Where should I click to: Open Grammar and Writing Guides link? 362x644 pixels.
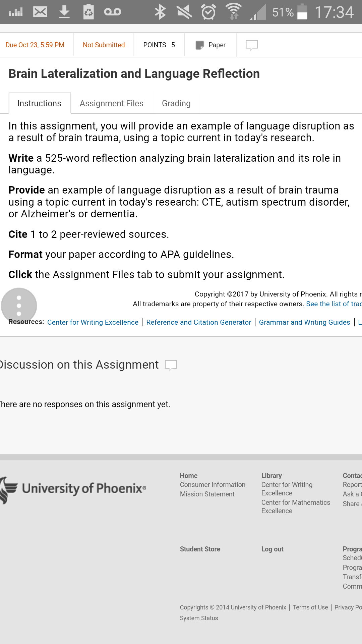(x=305, y=322)
